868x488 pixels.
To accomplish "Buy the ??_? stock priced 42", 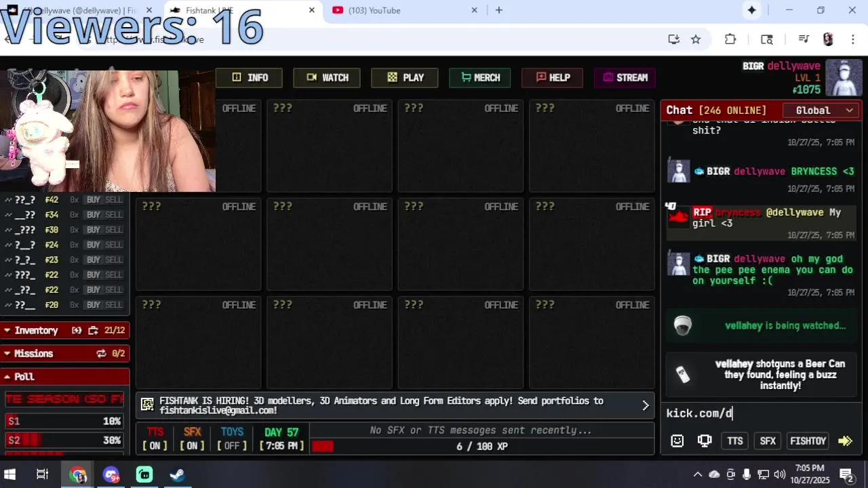I will 94,200.
